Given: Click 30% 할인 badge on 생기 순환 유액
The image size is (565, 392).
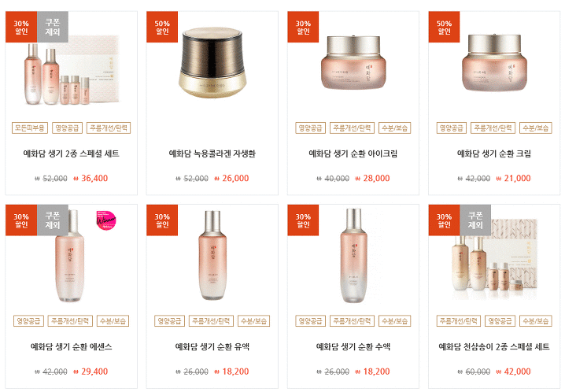Looking at the screenshot, I should [162, 220].
